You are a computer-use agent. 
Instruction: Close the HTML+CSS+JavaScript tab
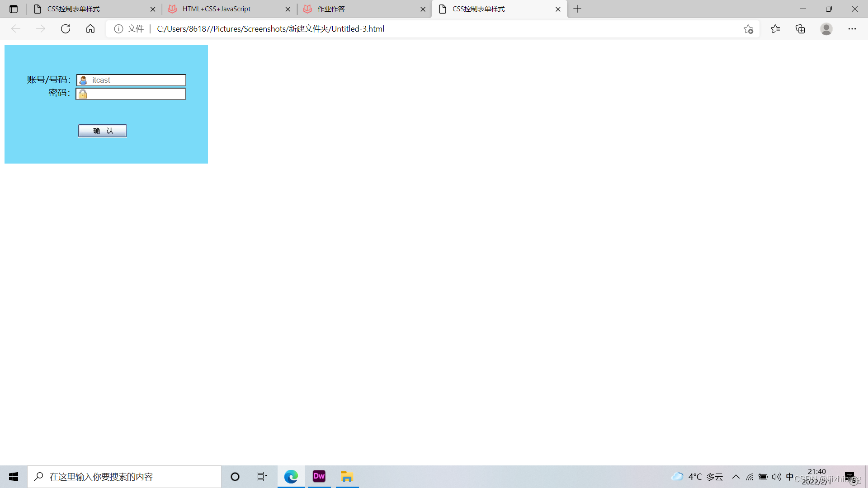288,9
